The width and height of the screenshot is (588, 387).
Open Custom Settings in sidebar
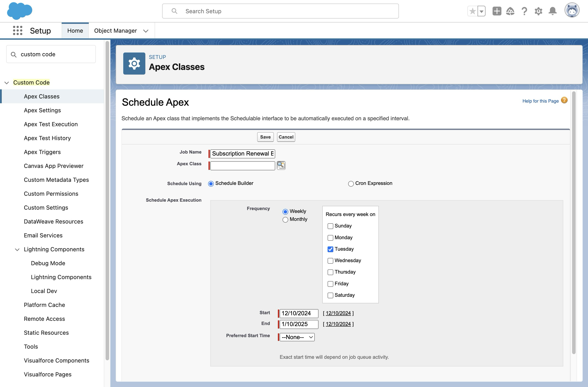pos(46,208)
